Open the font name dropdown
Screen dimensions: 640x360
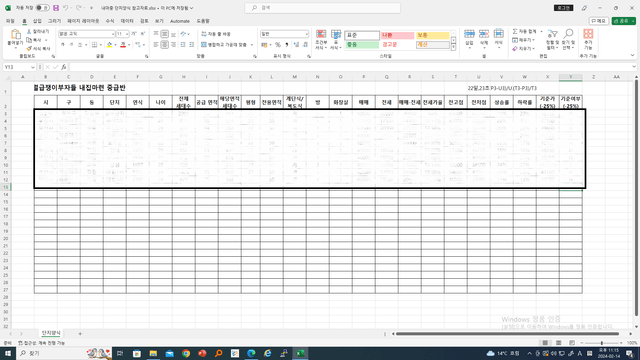113,34
